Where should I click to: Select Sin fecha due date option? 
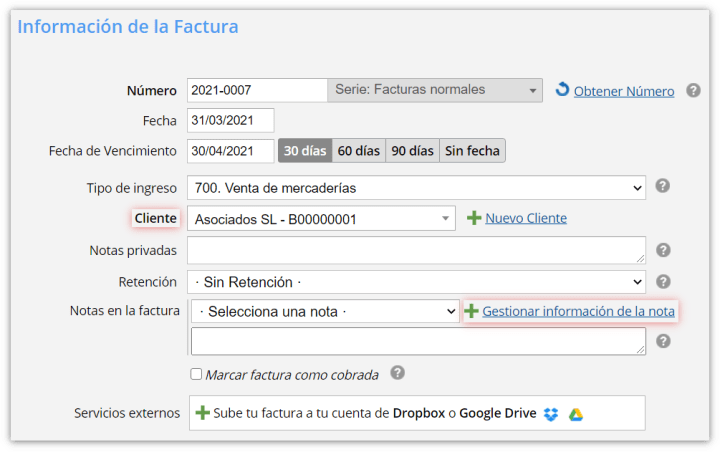472,151
